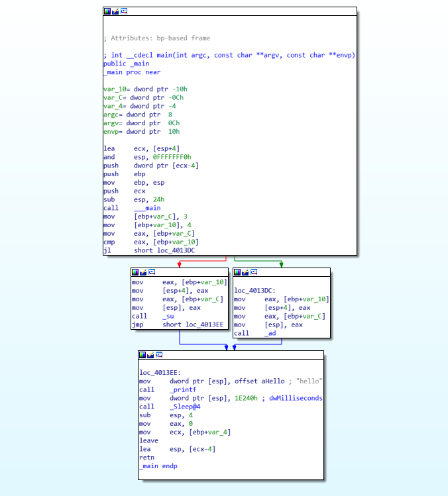The width and height of the screenshot is (448, 496).
Task: Click the 'offset aHello' operand
Action: coord(260,381)
